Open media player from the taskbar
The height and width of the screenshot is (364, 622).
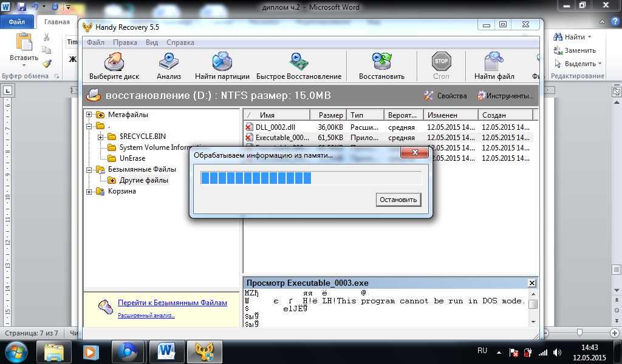tap(91, 352)
